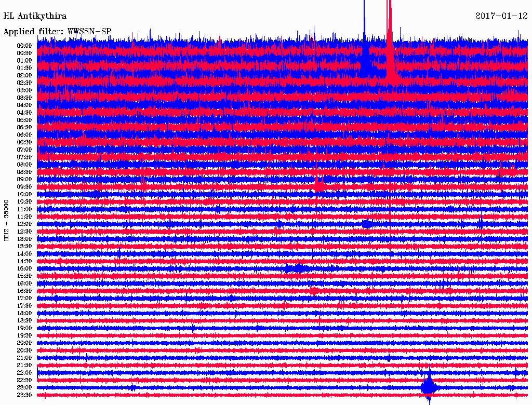The image size is (532, 405).
Task: Click the 21:00 time label
Action: (24, 358)
